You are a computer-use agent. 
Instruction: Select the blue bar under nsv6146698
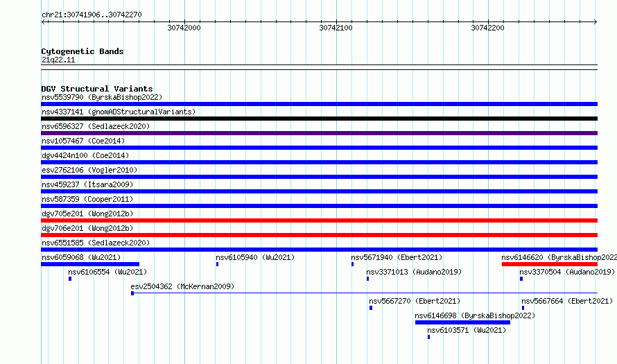[463, 322]
